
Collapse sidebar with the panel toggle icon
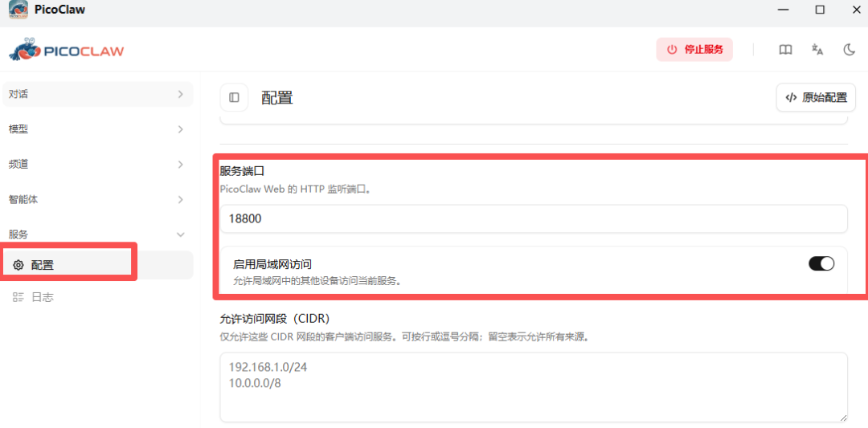click(234, 97)
